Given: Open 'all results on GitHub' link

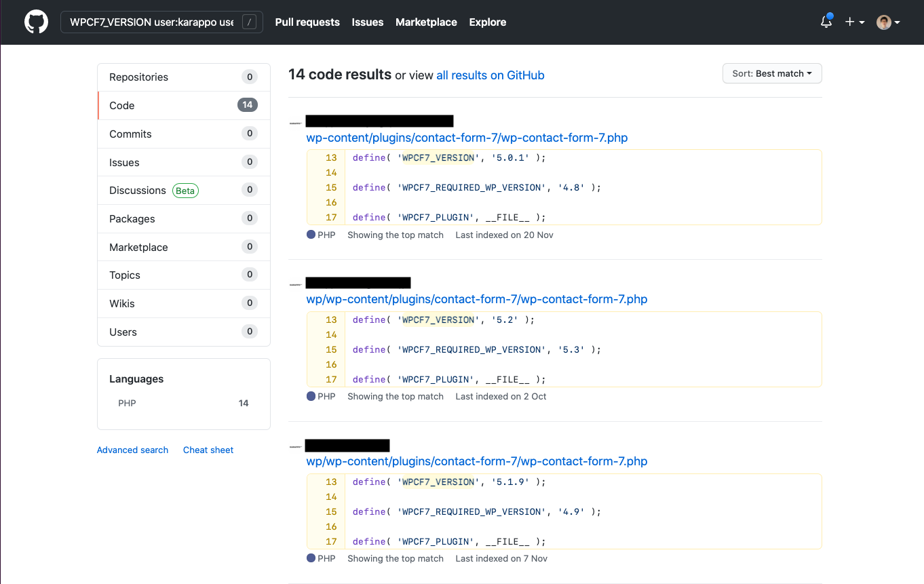Looking at the screenshot, I should [x=490, y=75].
